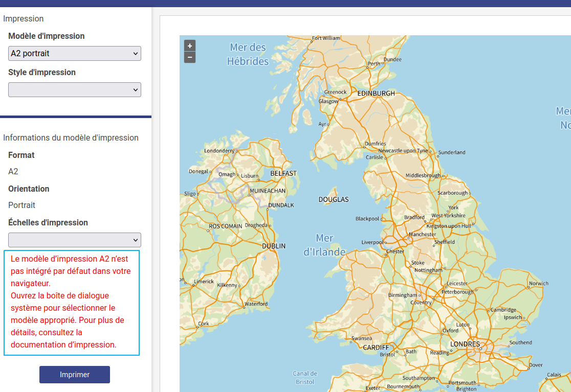Select the Informations du modèle d'impression heading
The image size is (571, 392).
pos(71,137)
